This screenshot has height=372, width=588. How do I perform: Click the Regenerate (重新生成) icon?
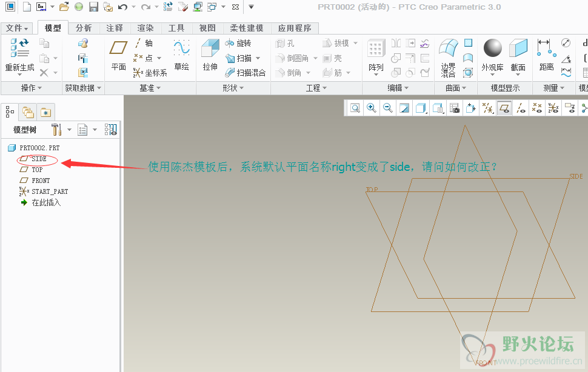[x=19, y=48]
